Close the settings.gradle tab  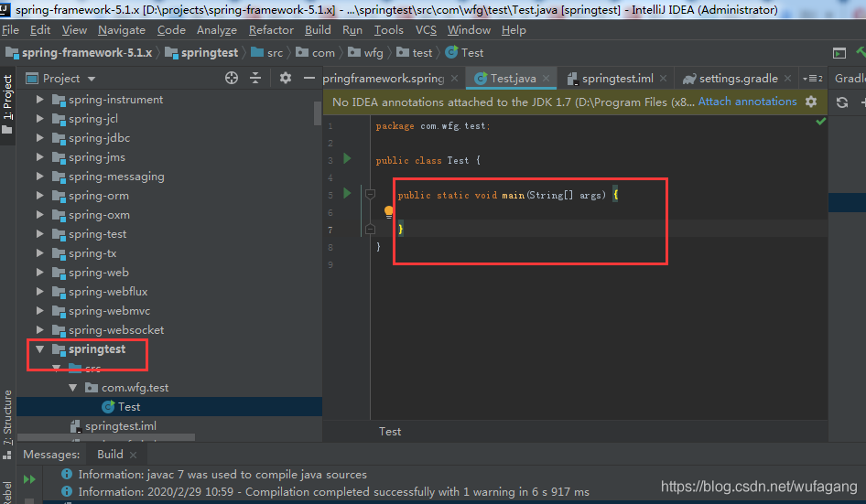pyautogui.click(x=787, y=79)
